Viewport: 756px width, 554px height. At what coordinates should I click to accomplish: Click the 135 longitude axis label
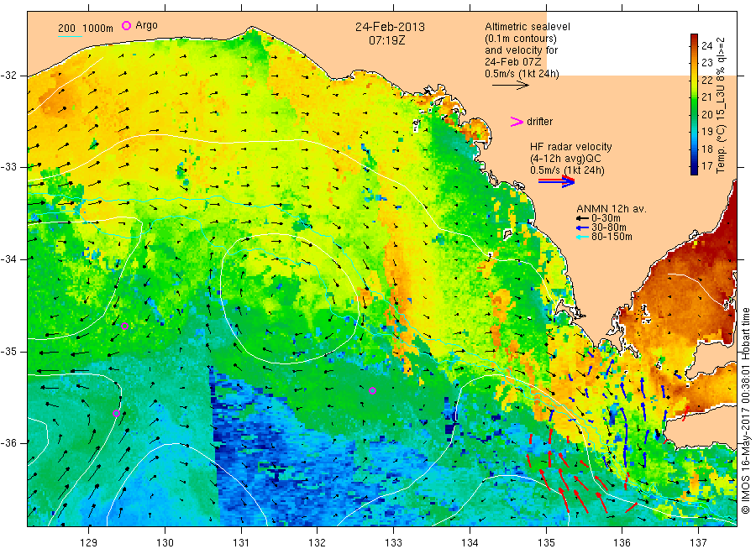(546, 543)
